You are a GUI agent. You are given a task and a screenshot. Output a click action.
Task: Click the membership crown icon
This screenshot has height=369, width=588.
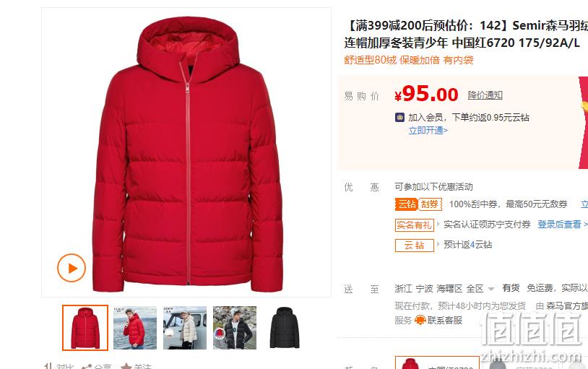pyautogui.click(x=399, y=118)
